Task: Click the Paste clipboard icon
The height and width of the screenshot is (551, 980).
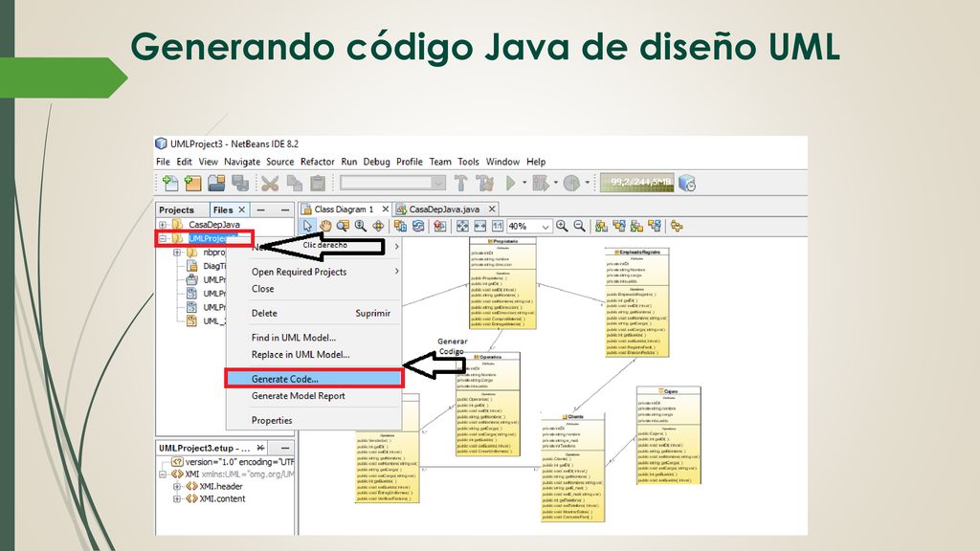Action: coord(318,183)
